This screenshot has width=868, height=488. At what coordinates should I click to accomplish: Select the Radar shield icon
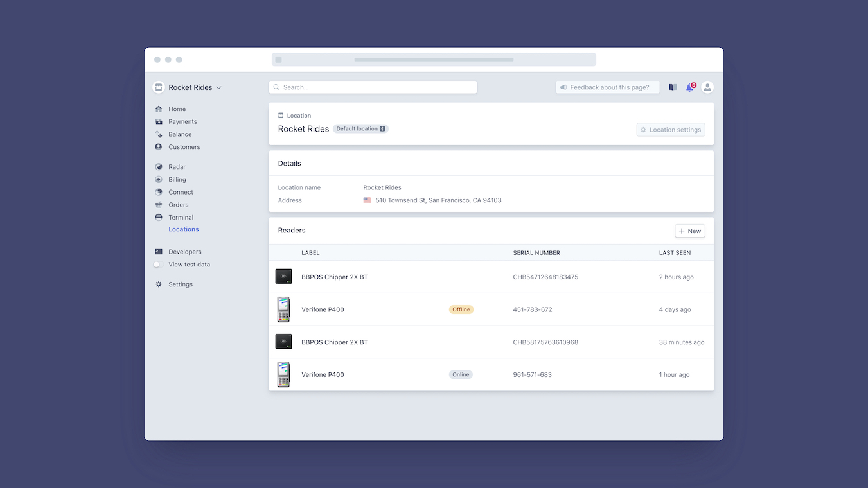[157, 166]
